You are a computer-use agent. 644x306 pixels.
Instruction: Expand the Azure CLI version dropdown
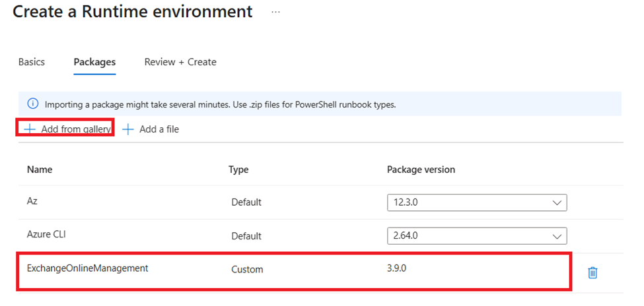tap(476, 235)
